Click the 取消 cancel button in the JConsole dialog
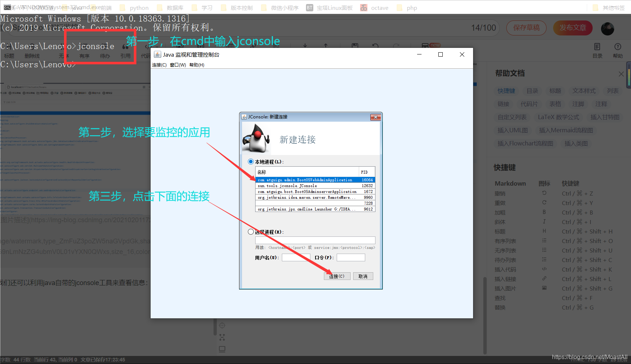This screenshot has width=631, height=364. pos(363,276)
